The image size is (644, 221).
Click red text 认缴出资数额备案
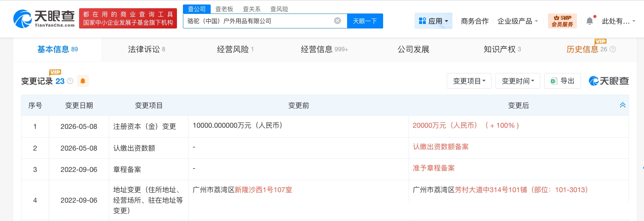pyautogui.click(x=441, y=147)
